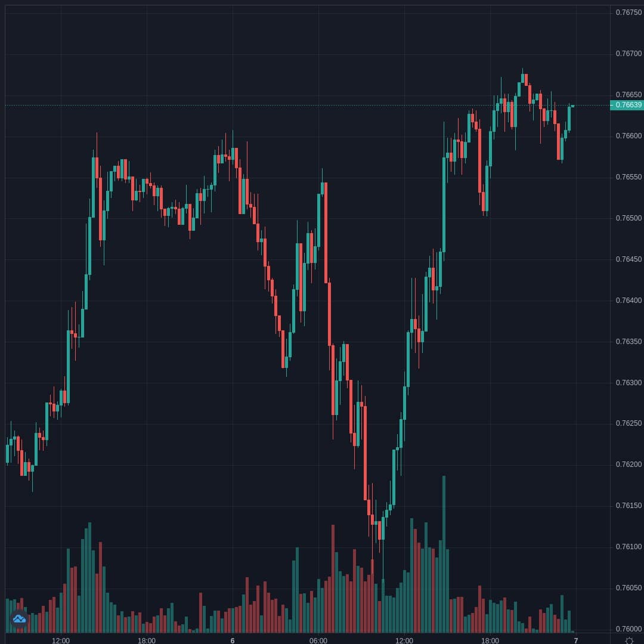Click the current price label 0.76639
This screenshot has height=644, width=644.
pos(628,105)
